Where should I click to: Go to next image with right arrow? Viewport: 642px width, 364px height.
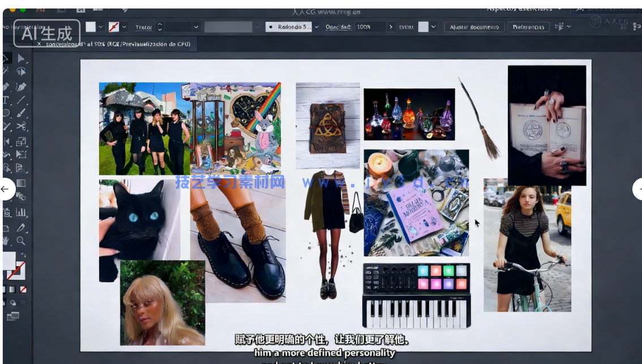pyautogui.click(x=638, y=189)
